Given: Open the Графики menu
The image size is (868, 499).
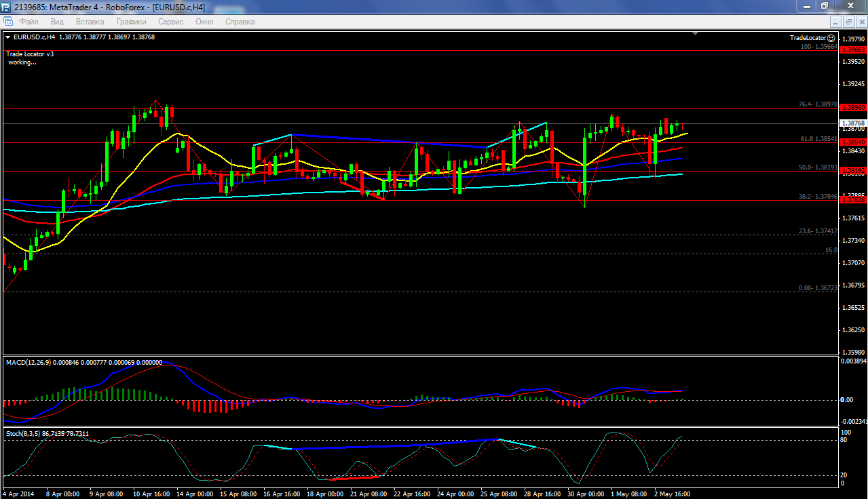Looking at the screenshot, I should [132, 22].
